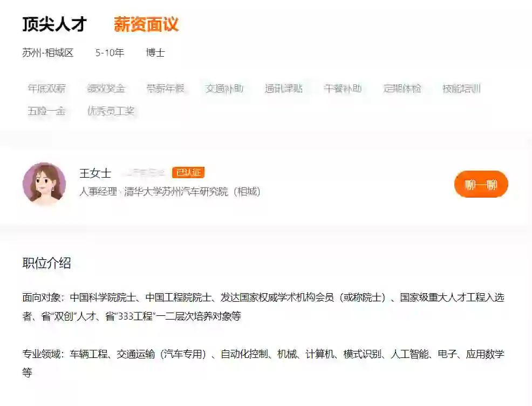This screenshot has height=406, width=532.
Task: Open 清华大学苏州汽车研究院（相城）company link
Action: tap(192, 191)
